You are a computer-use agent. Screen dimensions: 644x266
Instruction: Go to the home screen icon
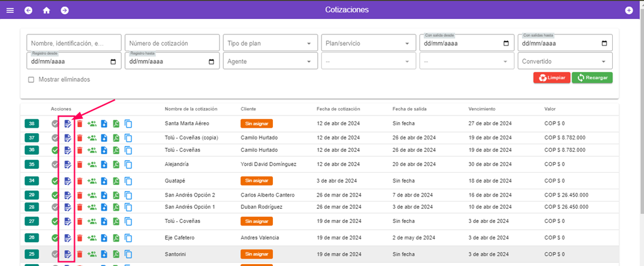[47, 10]
